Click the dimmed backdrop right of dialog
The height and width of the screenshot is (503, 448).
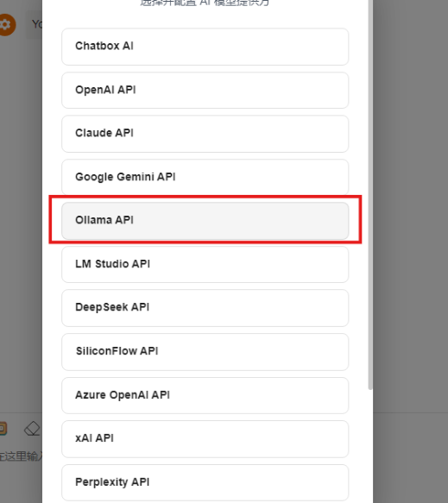[411, 252]
